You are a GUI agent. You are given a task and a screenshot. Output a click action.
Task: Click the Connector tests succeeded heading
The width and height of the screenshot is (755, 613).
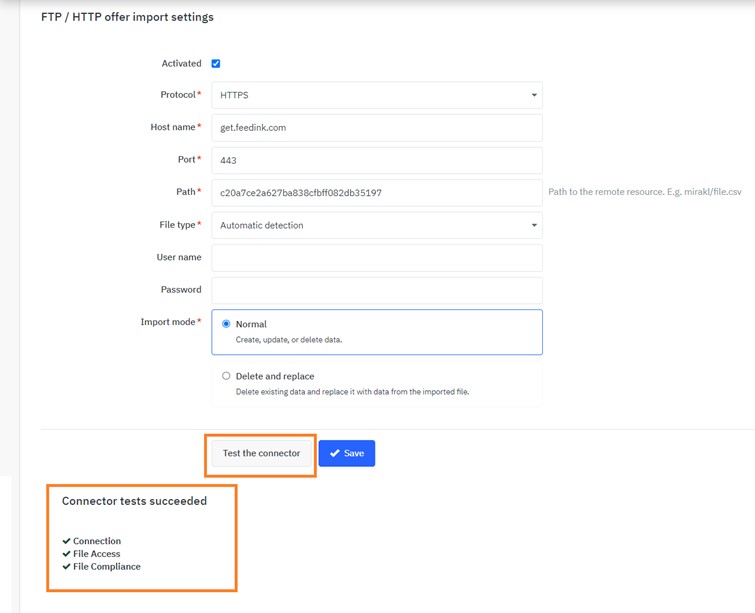134,501
